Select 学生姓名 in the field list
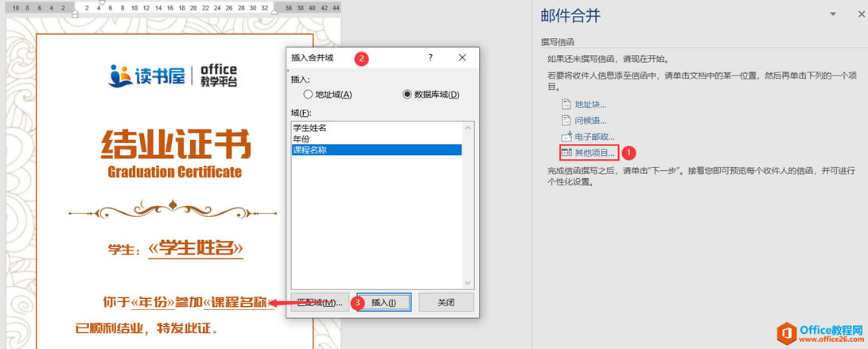The height and width of the screenshot is (349, 868). click(376, 128)
